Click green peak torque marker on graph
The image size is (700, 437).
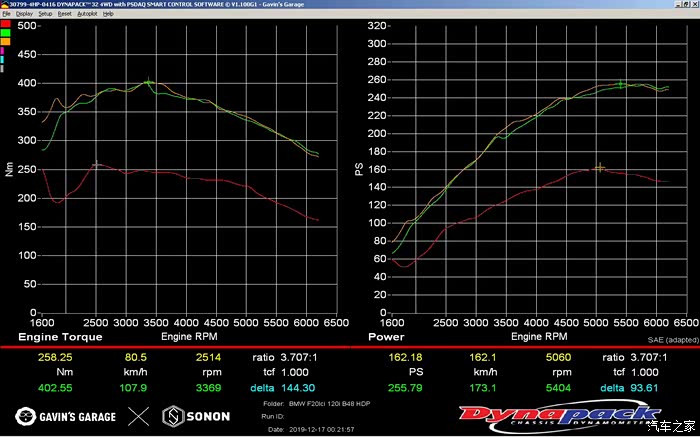point(149,83)
